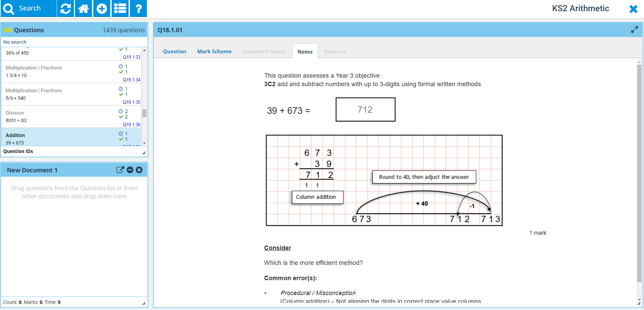
Task: Switch to the Mark Scheme tab
Action: pos(214,52)
